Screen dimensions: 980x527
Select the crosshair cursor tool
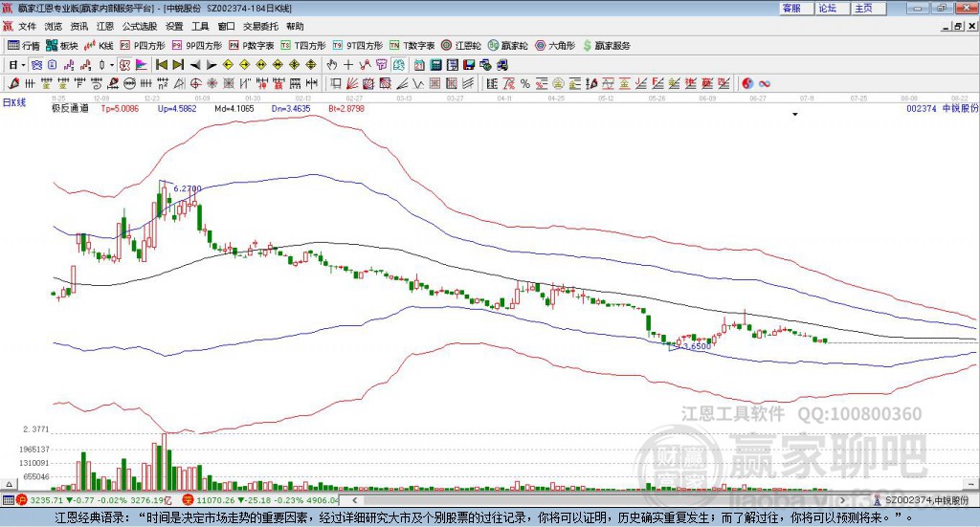click(x=348, y=65)
